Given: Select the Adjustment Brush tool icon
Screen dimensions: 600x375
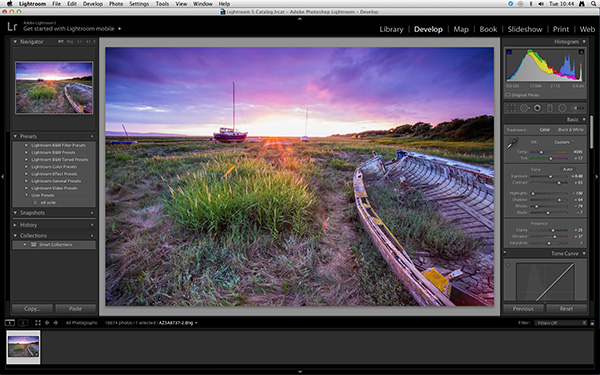Looking at the screenshot, I should point(577,108).
